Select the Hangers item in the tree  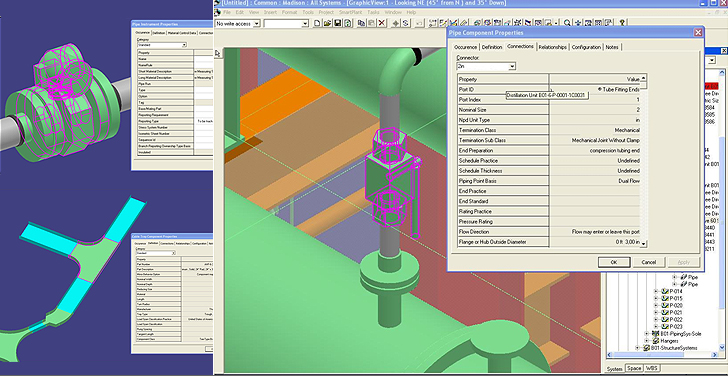pos(670,341)
